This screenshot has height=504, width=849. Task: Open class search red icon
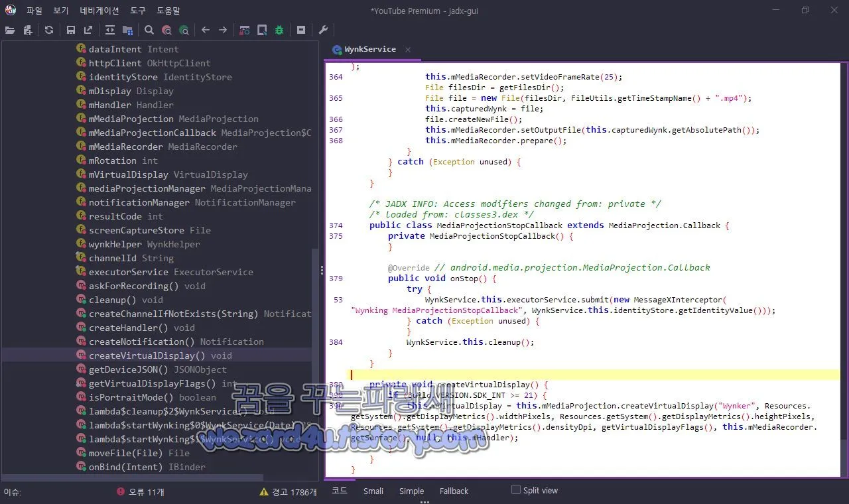tap(166, 30)
